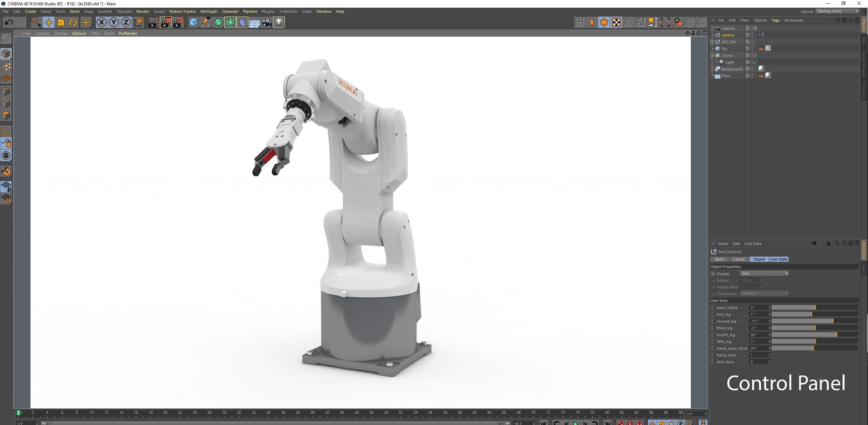Viewport: 868px width, 425px height.
Task: Click ProRender in viewport menu
Action: coord(128,33)
